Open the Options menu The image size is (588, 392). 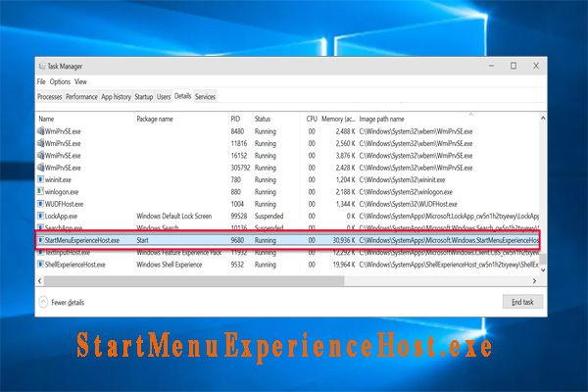pos(60,81)
